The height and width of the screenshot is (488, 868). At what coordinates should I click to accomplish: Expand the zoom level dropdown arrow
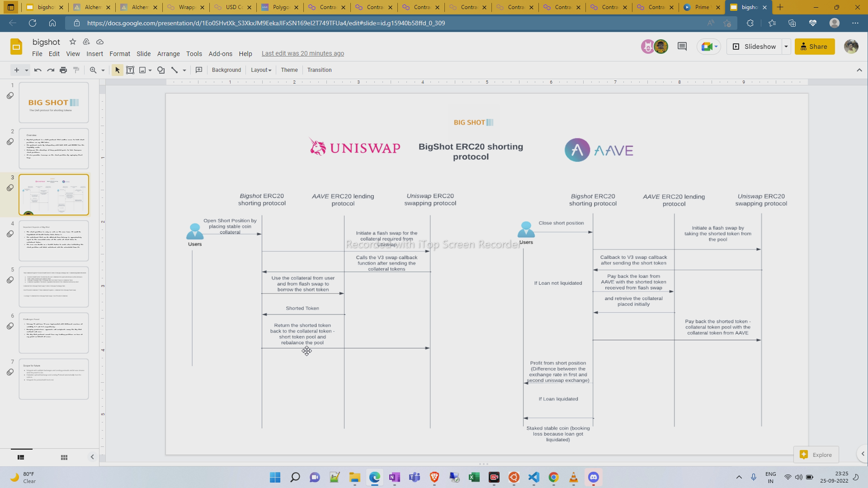click(x=103, y=70)
